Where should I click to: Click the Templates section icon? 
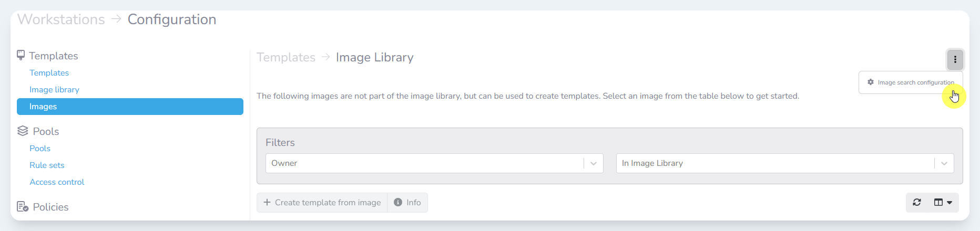(21, 55)
